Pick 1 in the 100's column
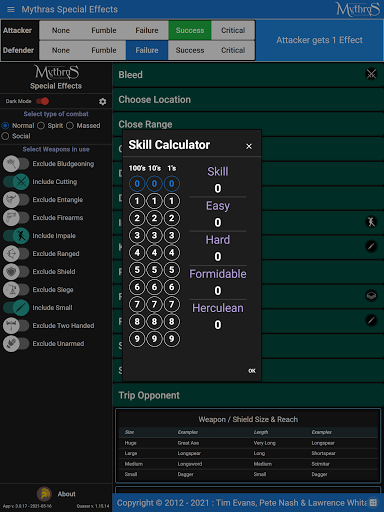This screenshot has height=512, width=384. click(137, 201)
